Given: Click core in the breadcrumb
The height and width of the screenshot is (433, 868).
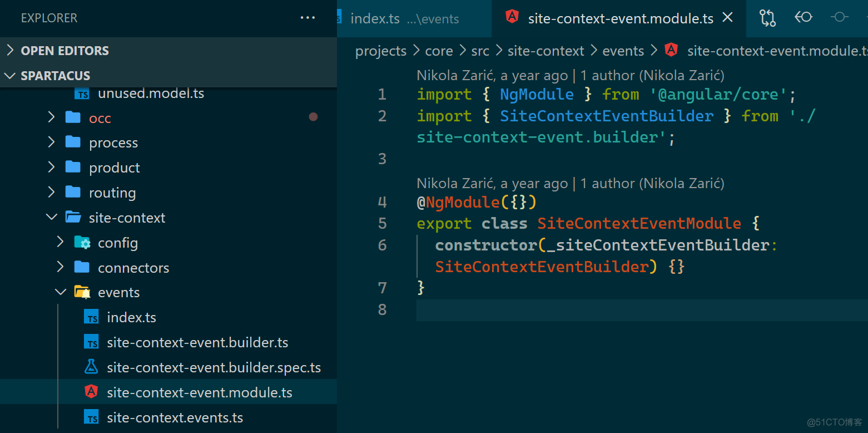Looking at the screenshot, I should coord(439,51).
